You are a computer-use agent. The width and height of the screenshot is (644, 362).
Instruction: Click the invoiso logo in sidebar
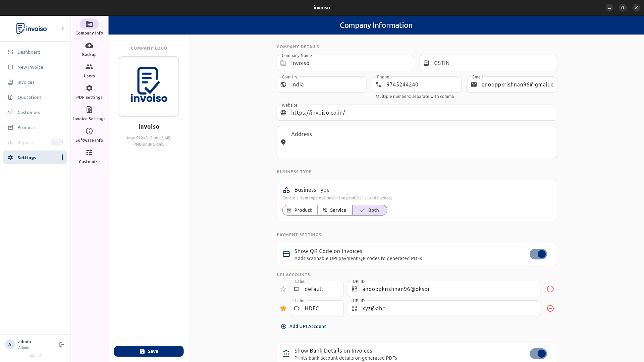(x=32, y=28)
